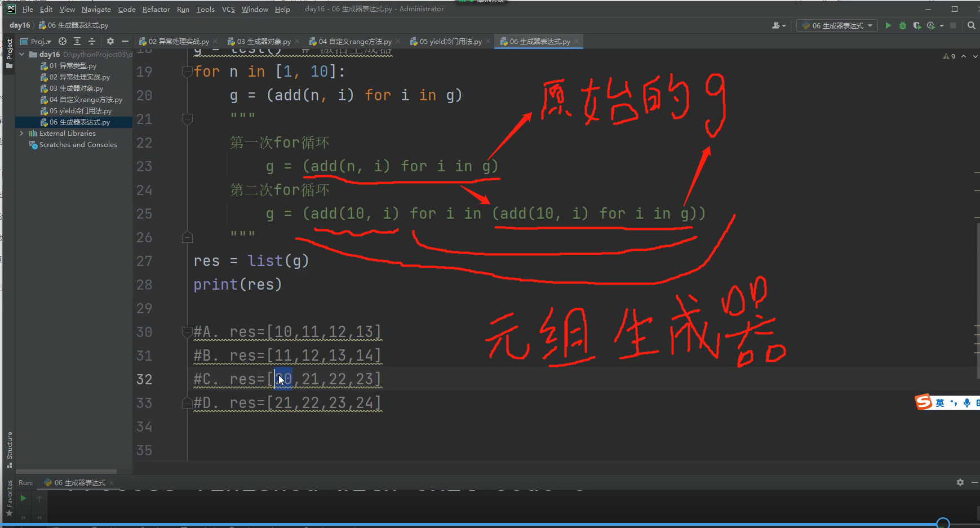The width and height of the screenshot is (980, 528).
Task: Click the disabled stop button
Action: click(953, 25)
